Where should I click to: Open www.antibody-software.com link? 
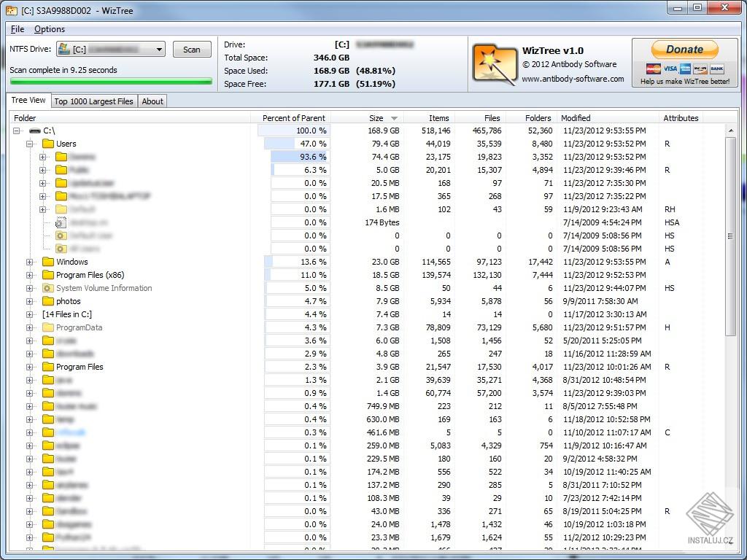point(573,79)
